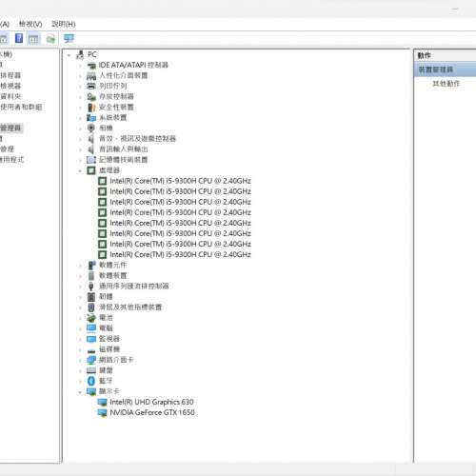Click the 人性化介面裝置 category icon
This screenshot has width=476, height=476.
[x=91, y=76]
